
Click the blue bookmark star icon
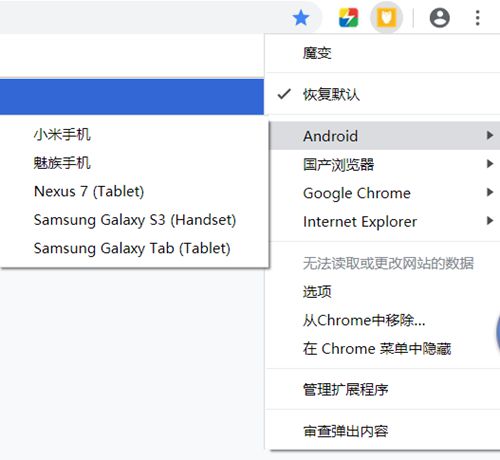click(301, 18)
